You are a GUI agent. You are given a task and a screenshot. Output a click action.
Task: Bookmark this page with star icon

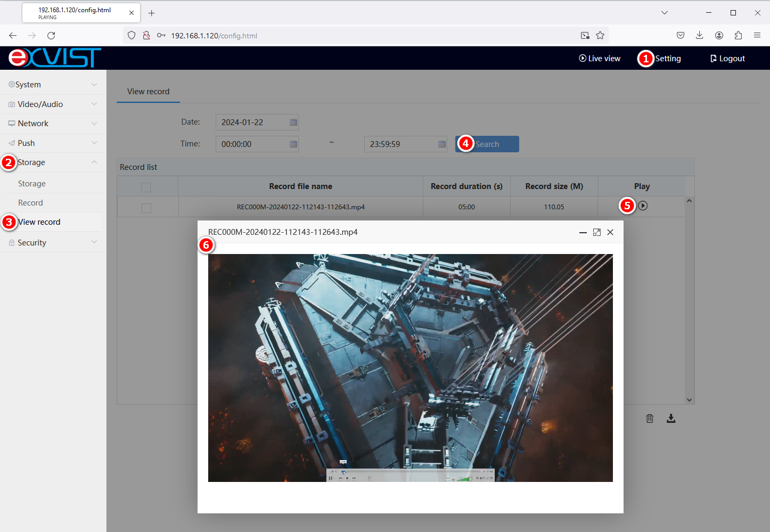tap(600, 36)
